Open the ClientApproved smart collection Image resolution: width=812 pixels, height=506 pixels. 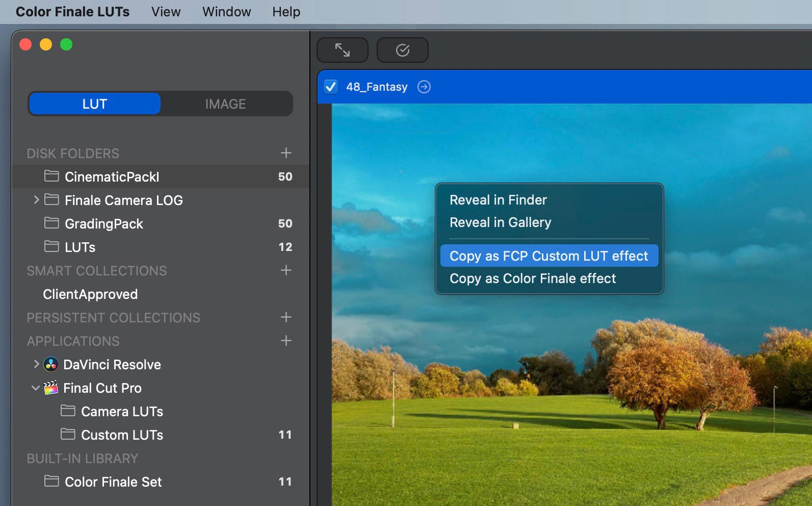(x=90, y=294)
